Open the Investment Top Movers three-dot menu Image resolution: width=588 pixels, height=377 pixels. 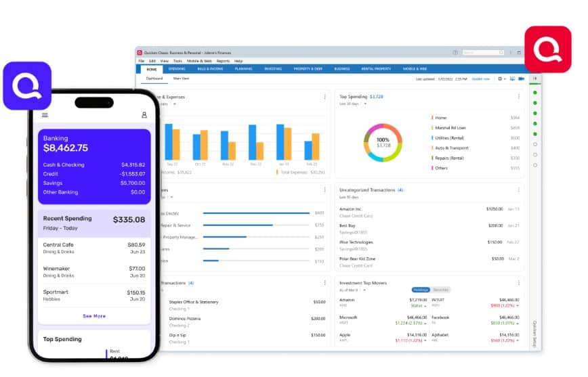(519, 283)
